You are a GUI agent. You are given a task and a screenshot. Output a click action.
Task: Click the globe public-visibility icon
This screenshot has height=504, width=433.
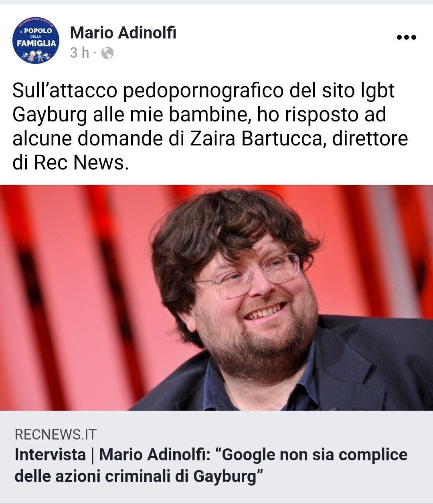(x=107, y=53)
